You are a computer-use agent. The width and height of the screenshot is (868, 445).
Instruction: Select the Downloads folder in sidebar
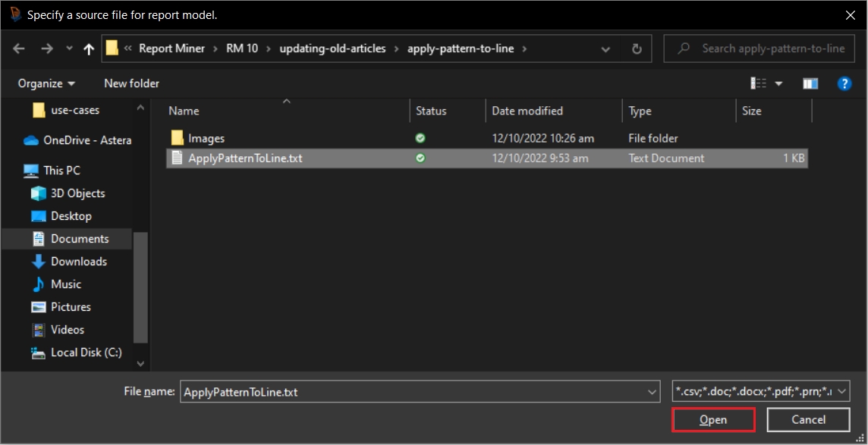[78, 262]
